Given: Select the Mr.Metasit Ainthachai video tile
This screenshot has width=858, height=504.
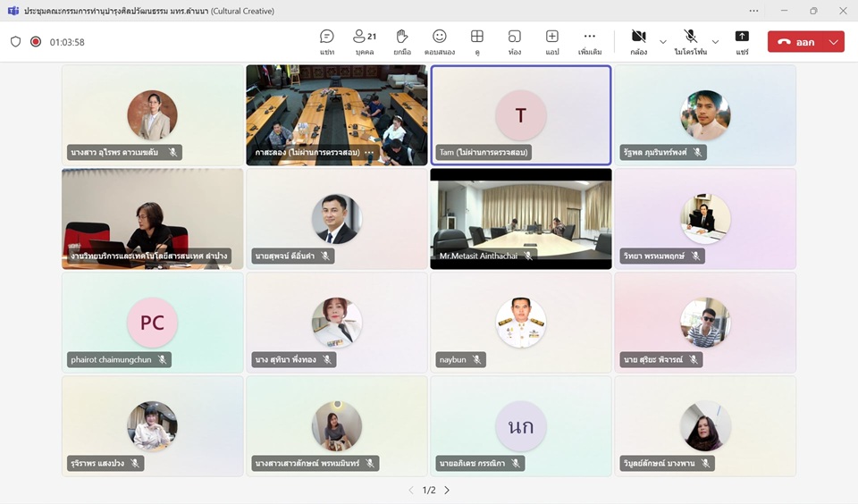Looking at the screenshot, I should 521,218.
